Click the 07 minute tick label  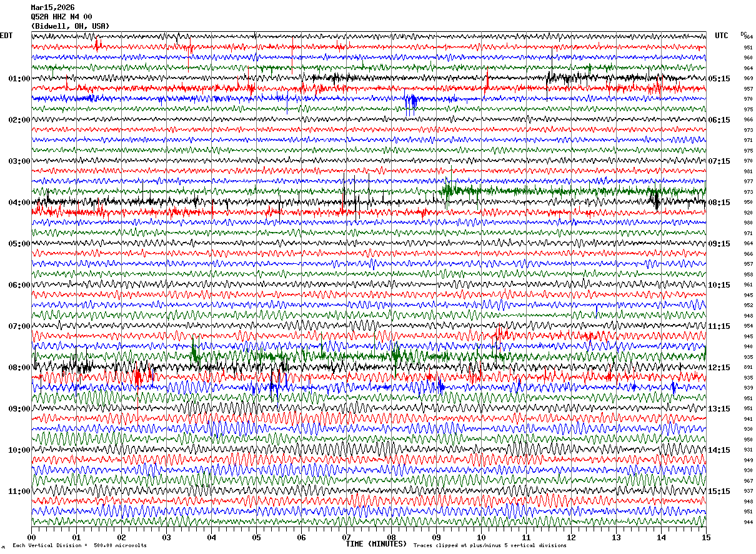pos(346,537)
